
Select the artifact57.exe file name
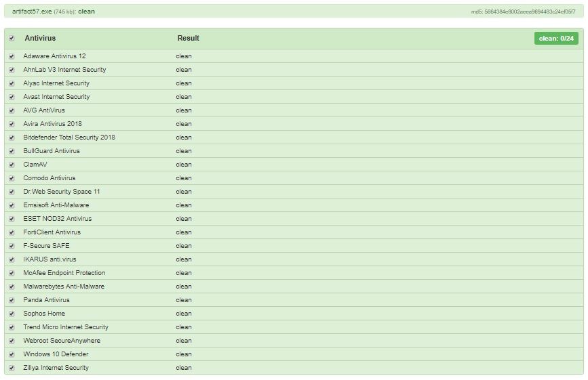pos(32,12)
